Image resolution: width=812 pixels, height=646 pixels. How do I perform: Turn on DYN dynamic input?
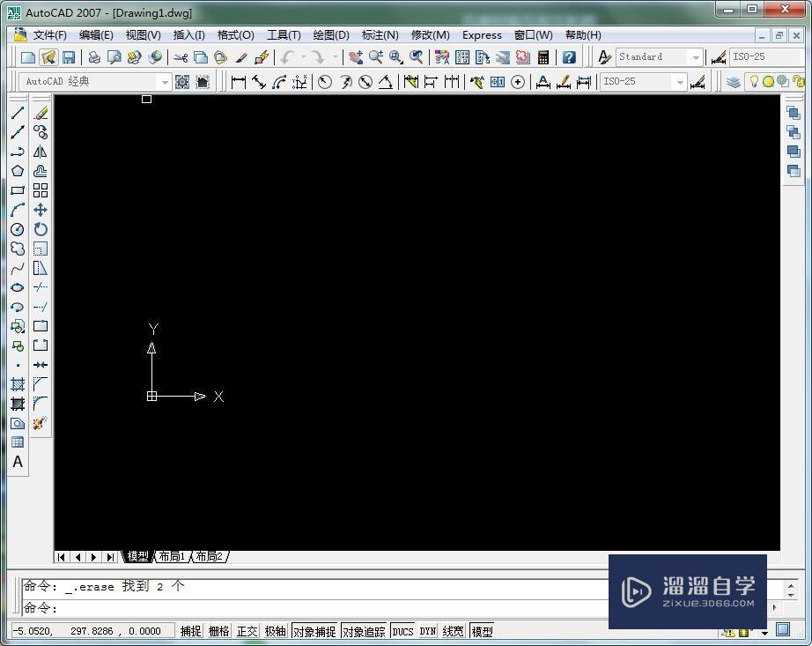click(426, 630)
